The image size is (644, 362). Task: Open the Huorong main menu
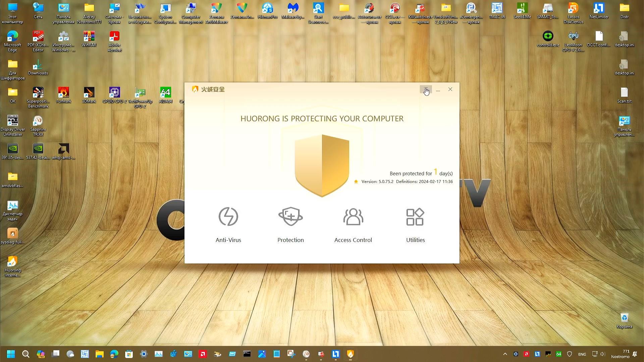click(x=426, y=89)
